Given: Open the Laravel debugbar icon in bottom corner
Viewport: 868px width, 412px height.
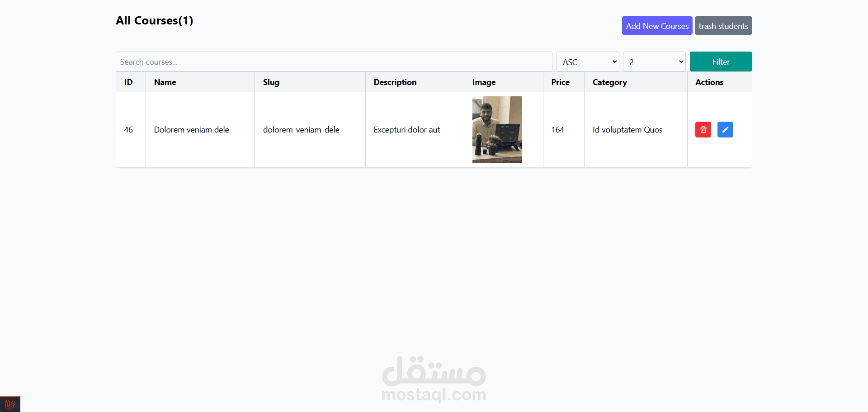Looking at the screenshot, I should point(10,404).
